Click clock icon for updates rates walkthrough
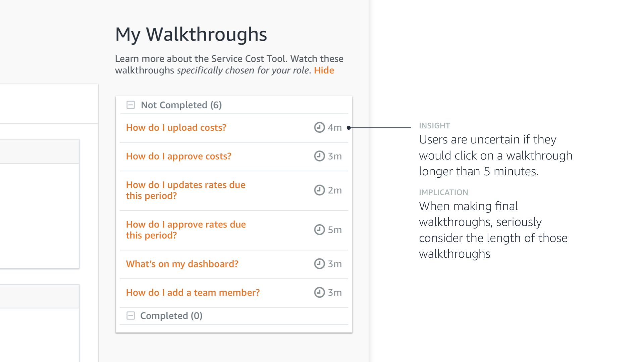This screenshot has width=644, height=362. (319, 190)
